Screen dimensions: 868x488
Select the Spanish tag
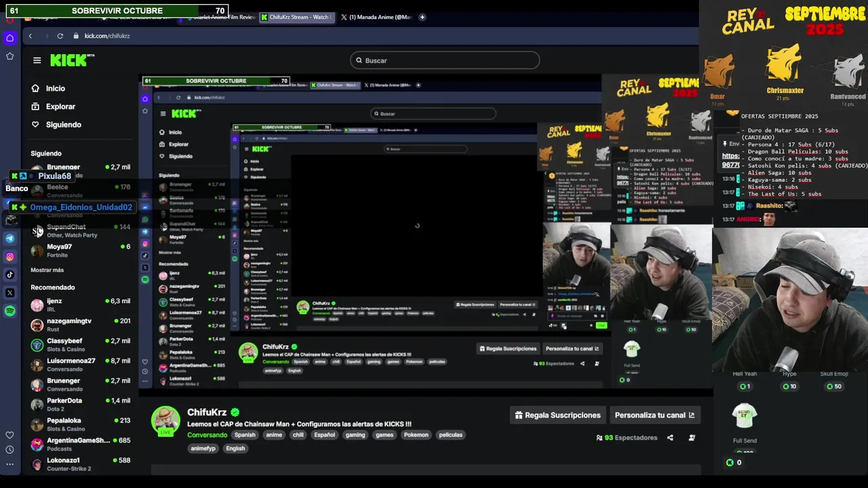[x=245, y=435]
